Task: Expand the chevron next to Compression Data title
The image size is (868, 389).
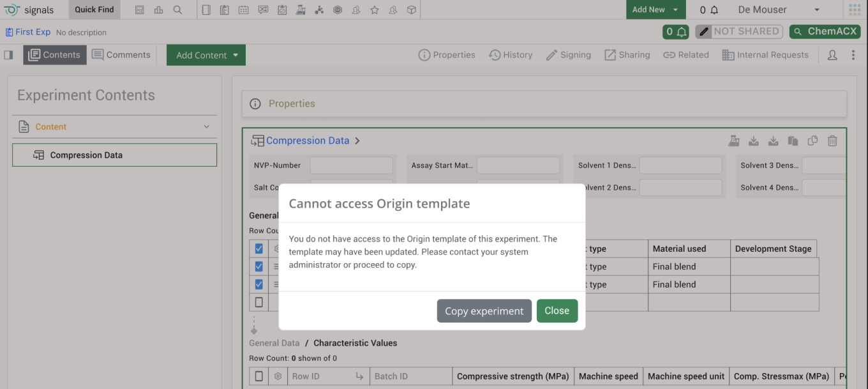Action: 357,141
